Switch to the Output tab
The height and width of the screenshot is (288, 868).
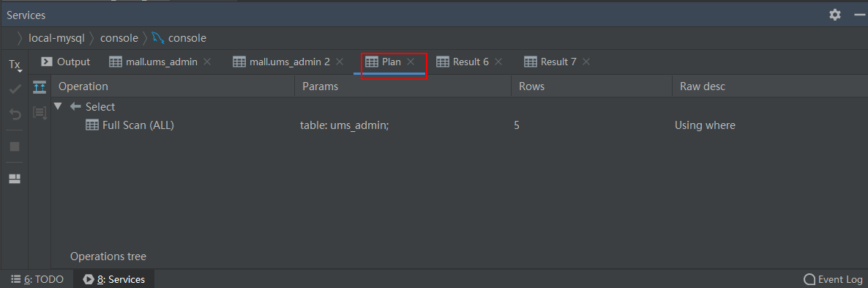65,62
